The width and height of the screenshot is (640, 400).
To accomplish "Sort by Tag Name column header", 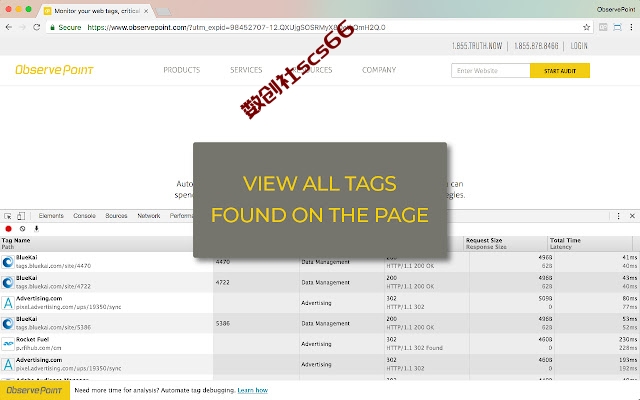I will coord(16,243).
